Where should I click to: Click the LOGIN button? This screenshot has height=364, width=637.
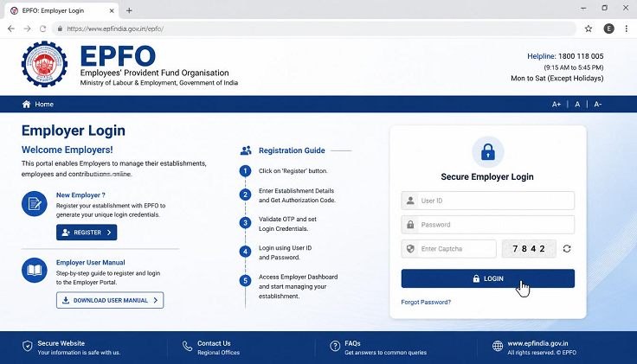click(x=488, y=278)
